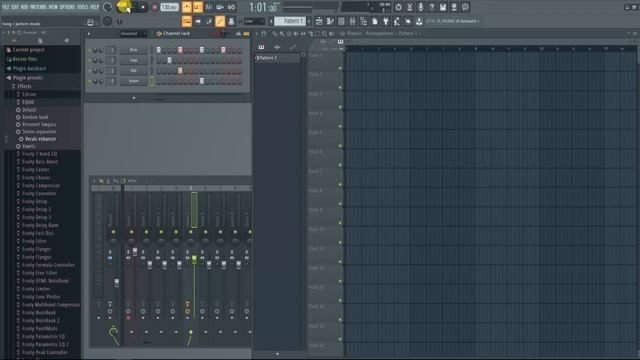Click the one-click audio recording microphone icon

[420, 7]
